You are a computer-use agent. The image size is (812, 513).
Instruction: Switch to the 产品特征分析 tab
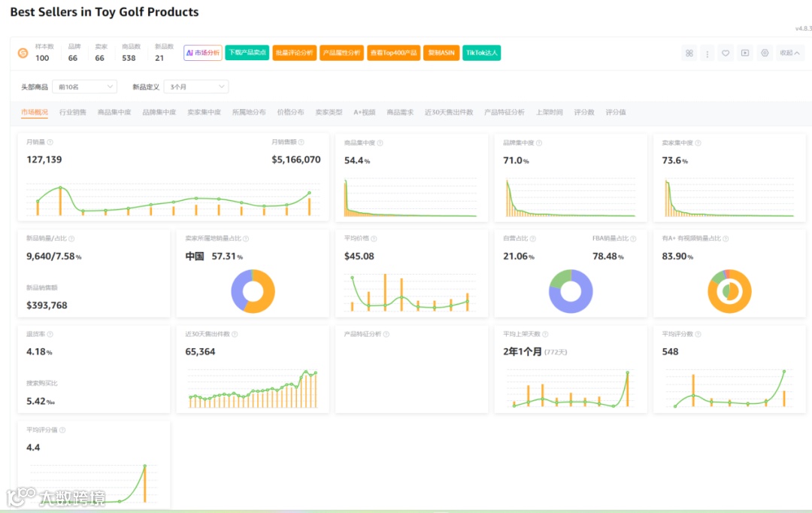pos(504,112)
